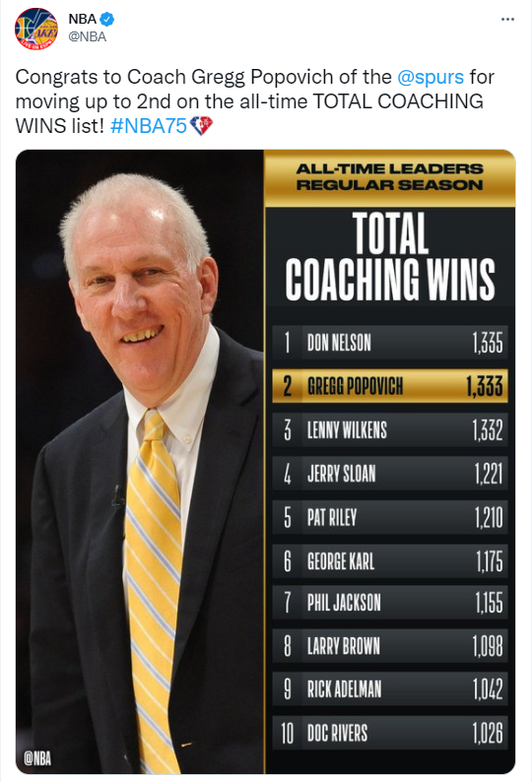Open the Gregg Popovich photo
Viewport: 532px width, 782px height.
click(x=140, y=462)
